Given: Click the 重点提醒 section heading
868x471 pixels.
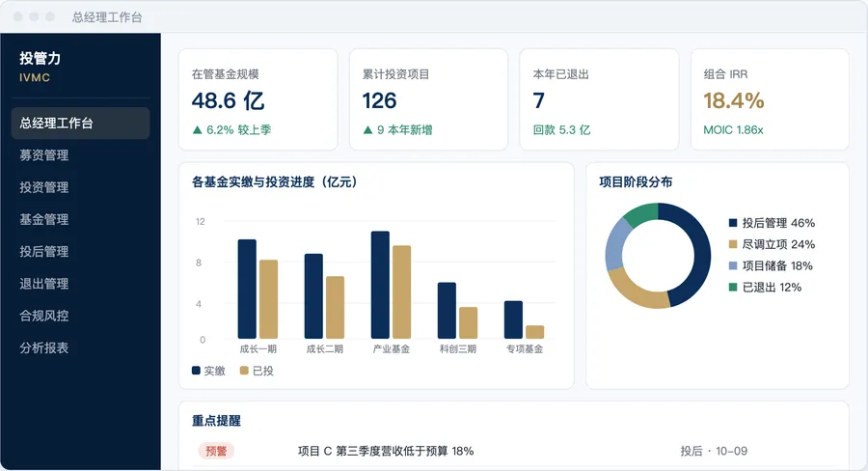Looking at the screenshot, I should tap(216, 421).
